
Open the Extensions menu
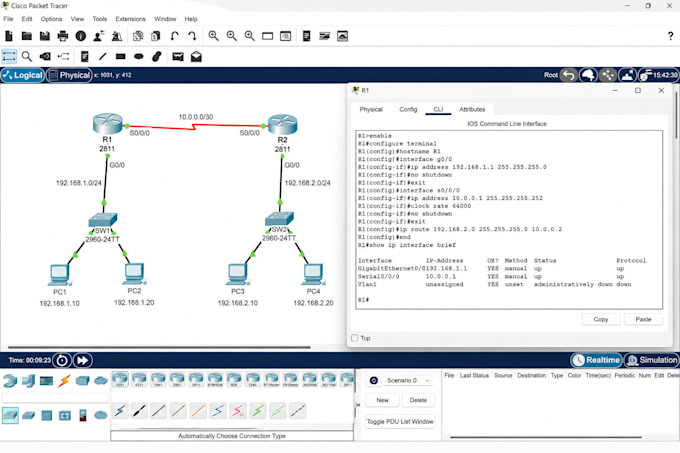click(x=130, y=19)
